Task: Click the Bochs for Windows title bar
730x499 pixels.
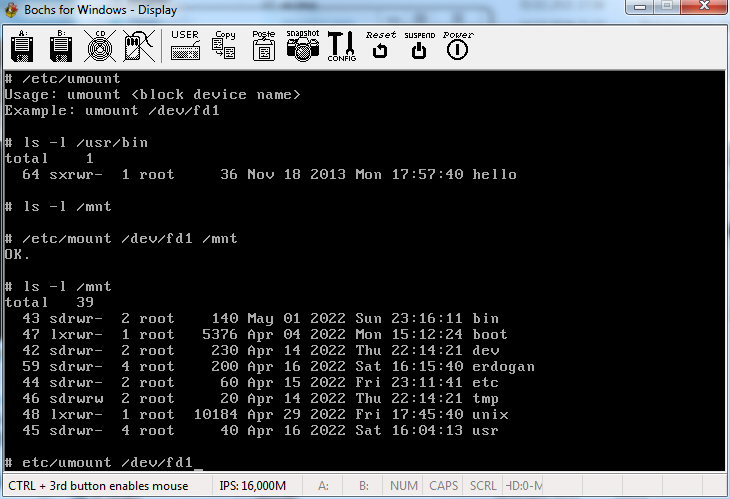Action: pos(300,11)
